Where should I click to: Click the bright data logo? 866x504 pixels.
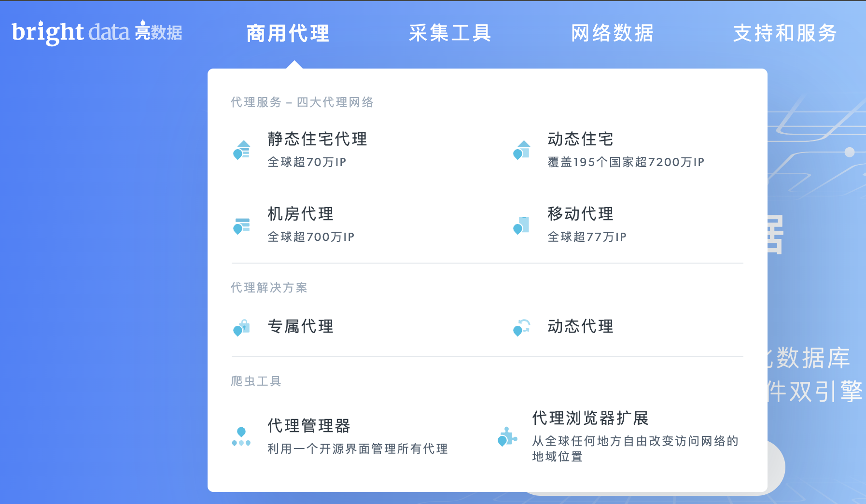coord(97,32)
